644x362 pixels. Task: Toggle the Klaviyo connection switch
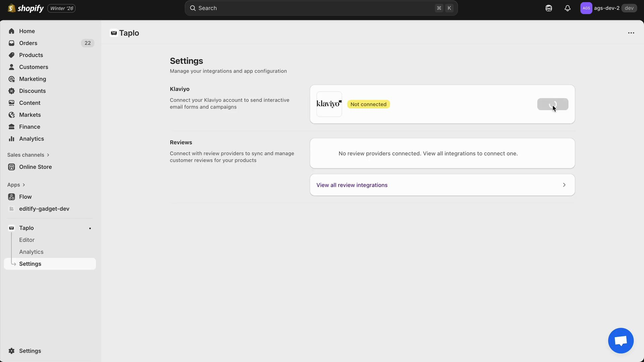(x=553, y=104)
